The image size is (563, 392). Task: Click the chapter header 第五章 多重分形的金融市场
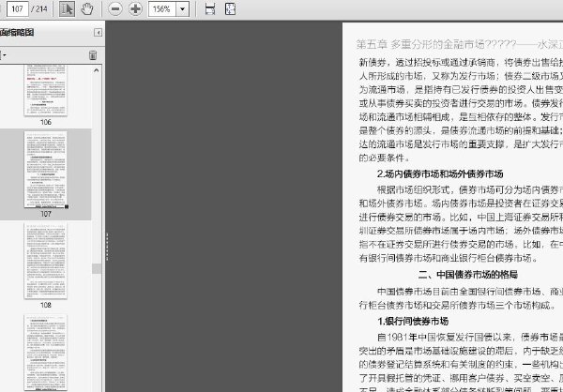point(418,44)
